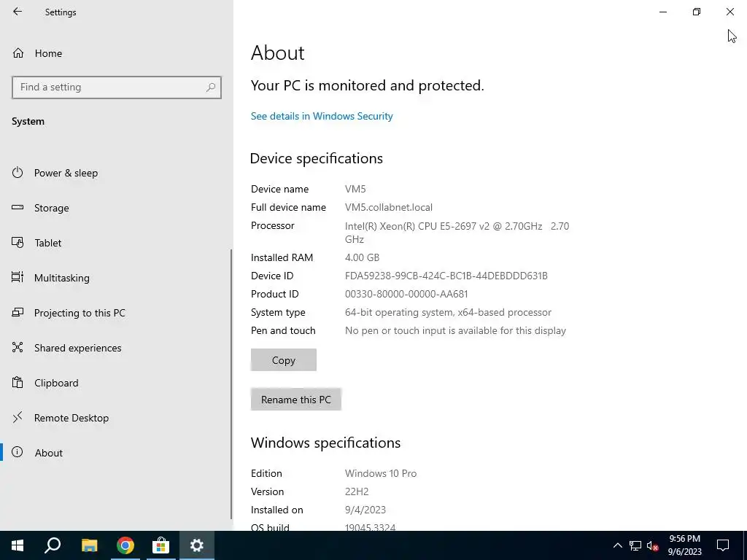Launch File Explorer from taskbar
The height and width of the screenshot is (560, 747).
point(90,545)
